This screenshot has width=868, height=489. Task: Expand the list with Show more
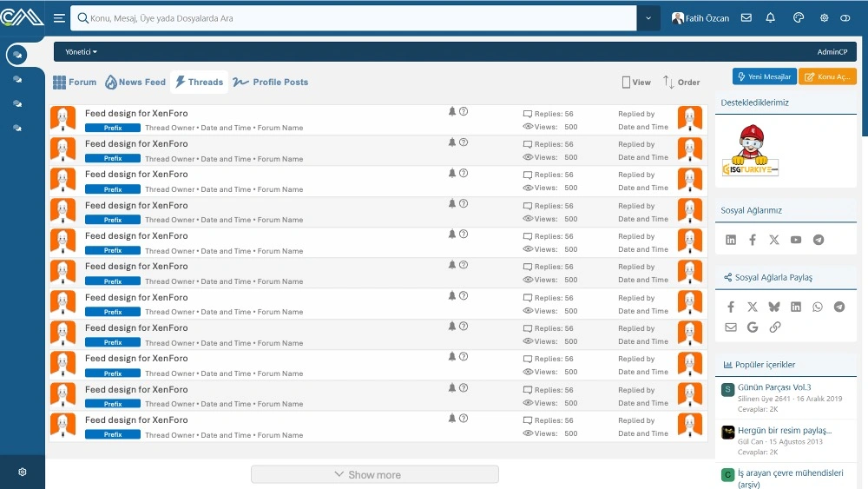(374, 474)
